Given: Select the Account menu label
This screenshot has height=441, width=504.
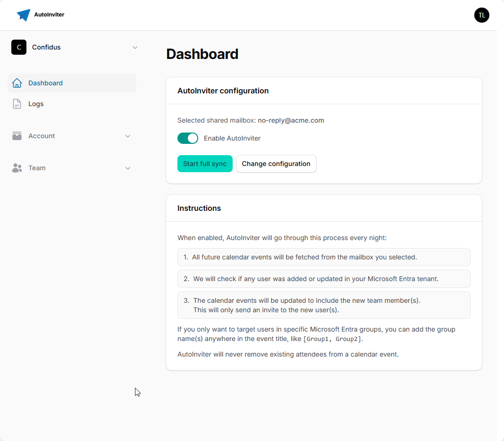Looking at the screenshot, I should pos(42,136).
